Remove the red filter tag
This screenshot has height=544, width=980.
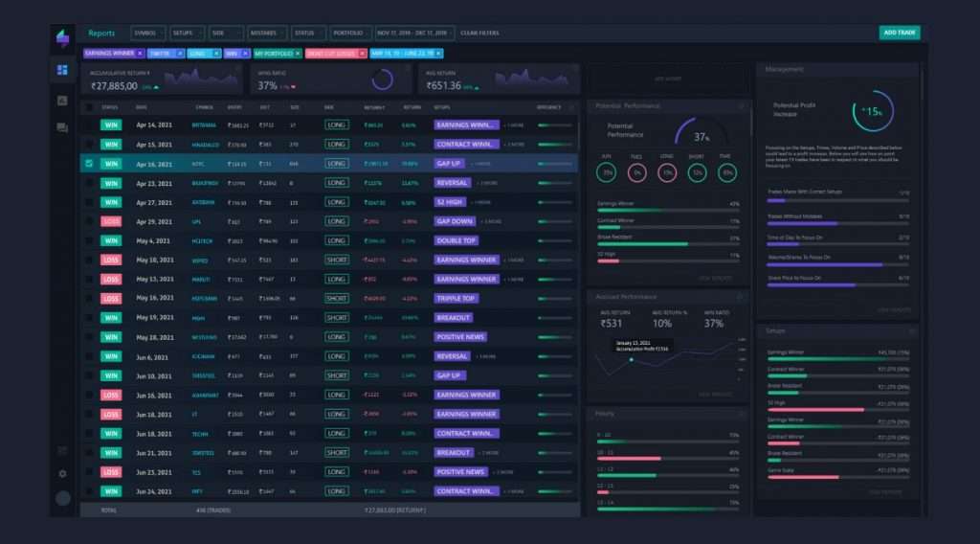pyautogui.click(x=362, y=54)
